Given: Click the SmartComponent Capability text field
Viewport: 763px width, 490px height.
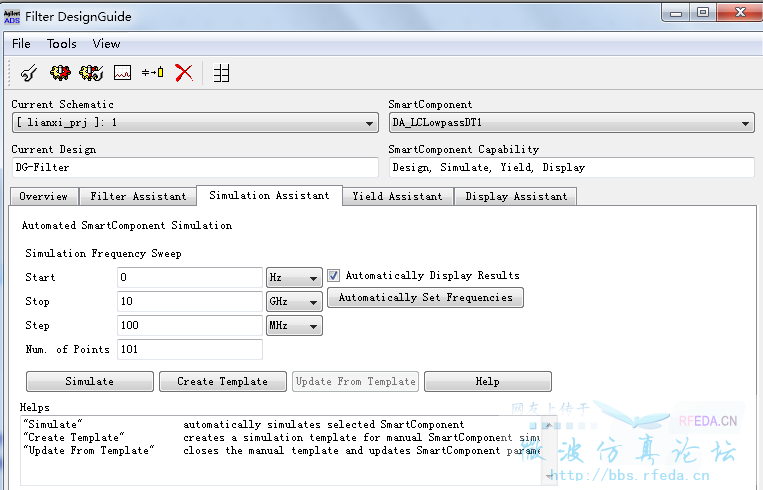Looking at the screenshot, I should pos(571,167).
